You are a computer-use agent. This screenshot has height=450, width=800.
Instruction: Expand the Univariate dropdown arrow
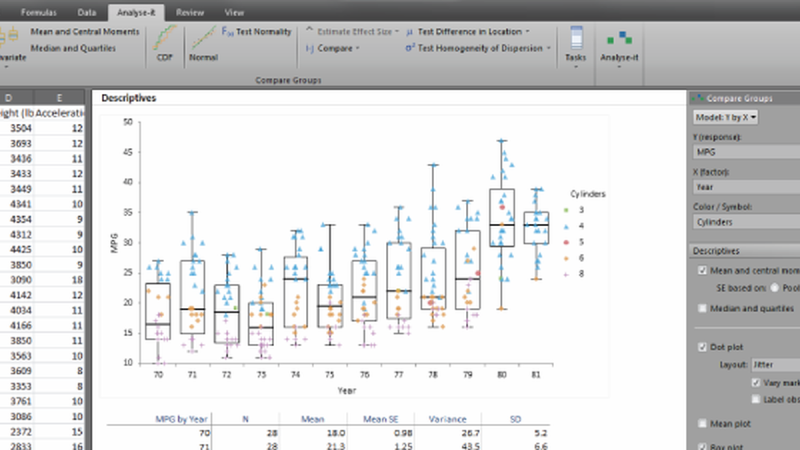(x=6, y=67)
